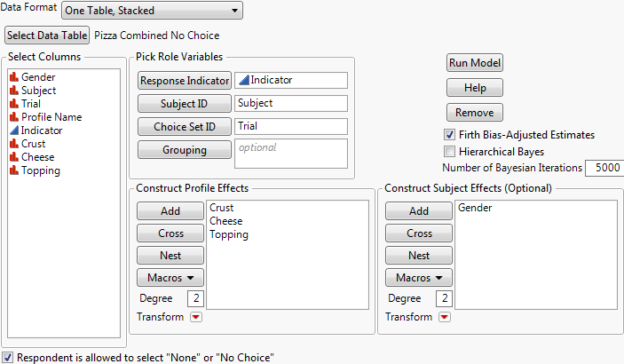The image size is (624, 364).
Task: Open the Data Format dropdown
Action: 152,11
